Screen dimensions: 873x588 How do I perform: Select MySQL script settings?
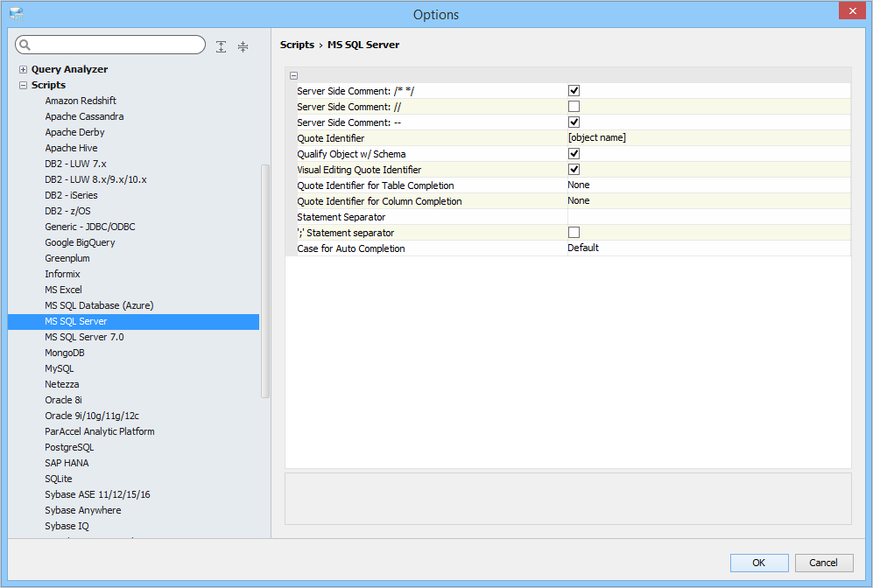tap(59, 369)
